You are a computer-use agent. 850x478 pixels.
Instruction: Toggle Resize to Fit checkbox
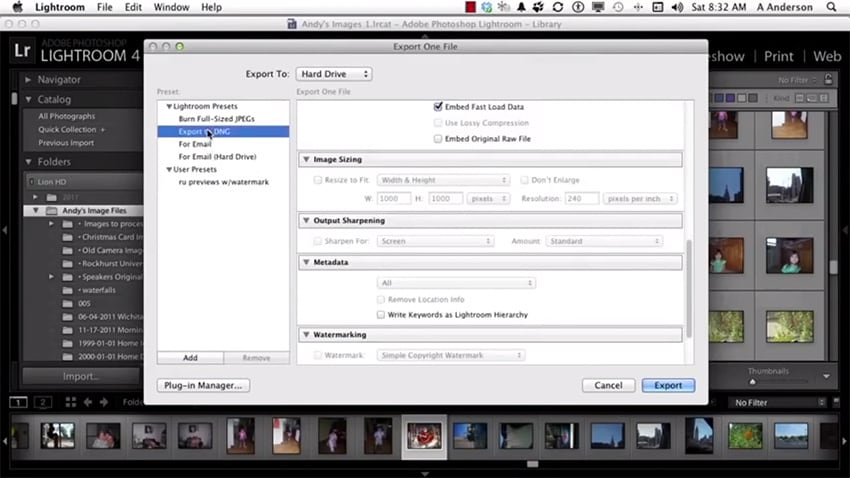(318, 180)
